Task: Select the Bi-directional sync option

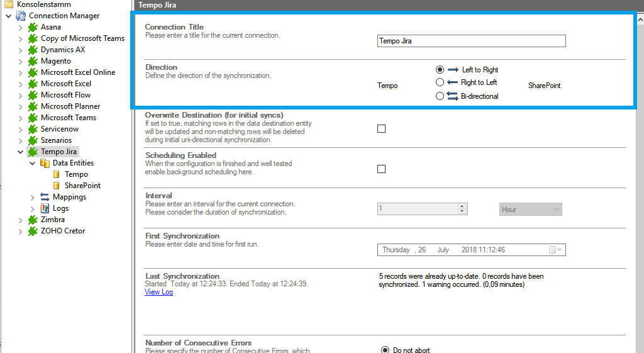Action: coord(440,96)
